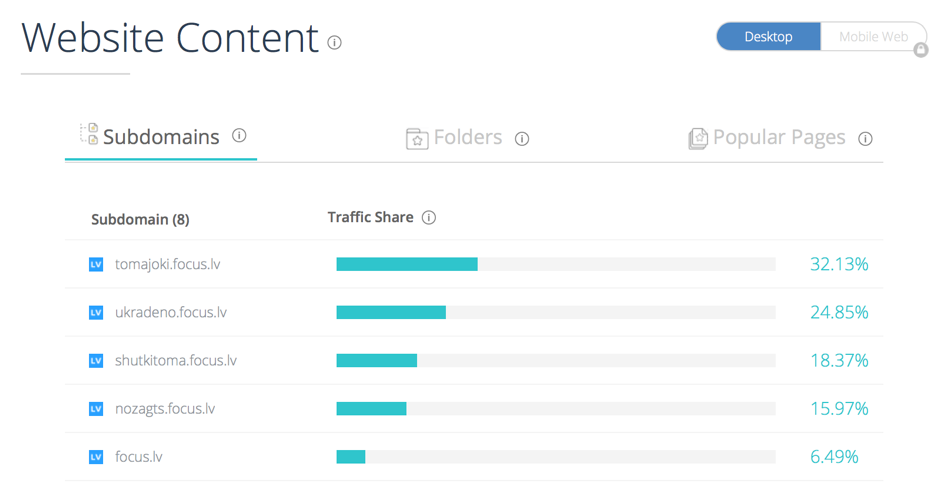Click Traffic Share info icon

coord(429,218)
